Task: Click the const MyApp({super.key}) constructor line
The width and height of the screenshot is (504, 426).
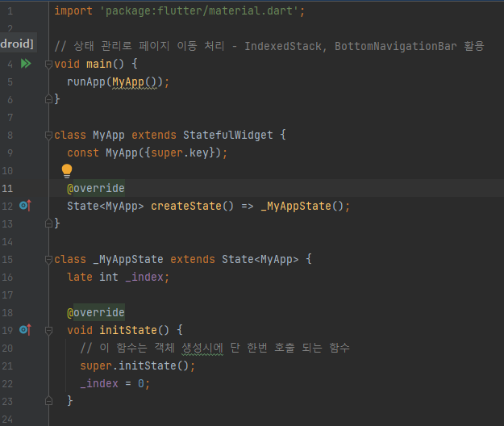Action: point(148,152)
